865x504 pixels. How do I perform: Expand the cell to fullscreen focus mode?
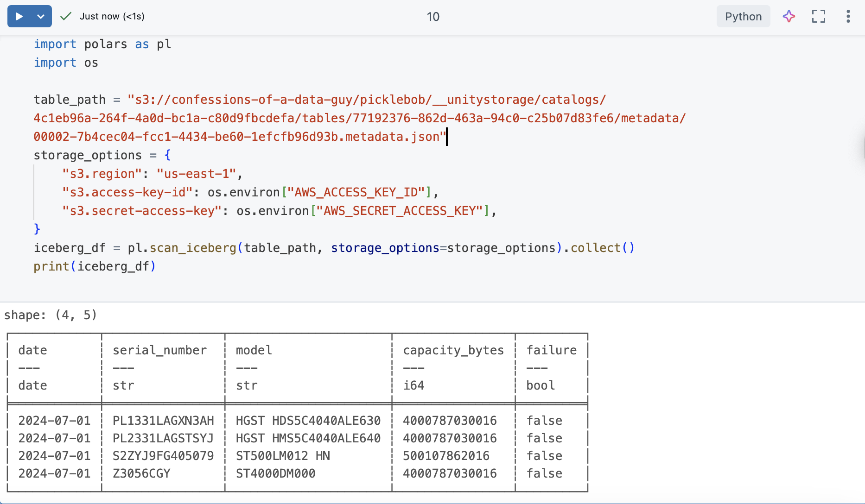click(x=818, y=17)
